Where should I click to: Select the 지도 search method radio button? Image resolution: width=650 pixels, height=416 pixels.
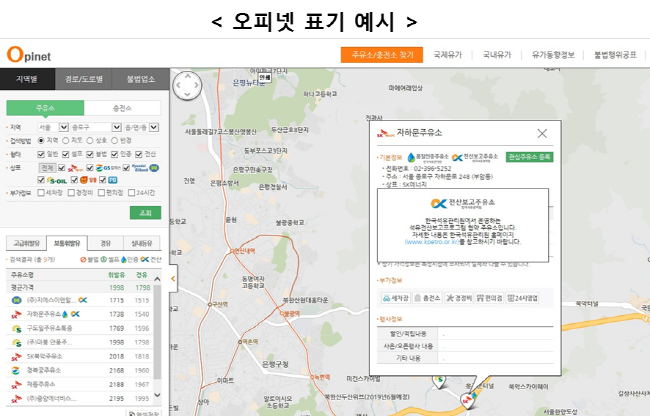[x=65, y=141]
